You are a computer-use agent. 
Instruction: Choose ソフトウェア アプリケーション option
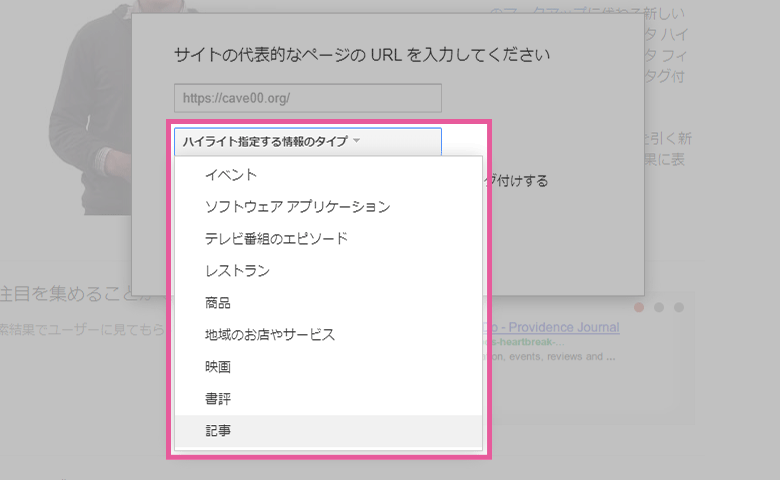328,207
